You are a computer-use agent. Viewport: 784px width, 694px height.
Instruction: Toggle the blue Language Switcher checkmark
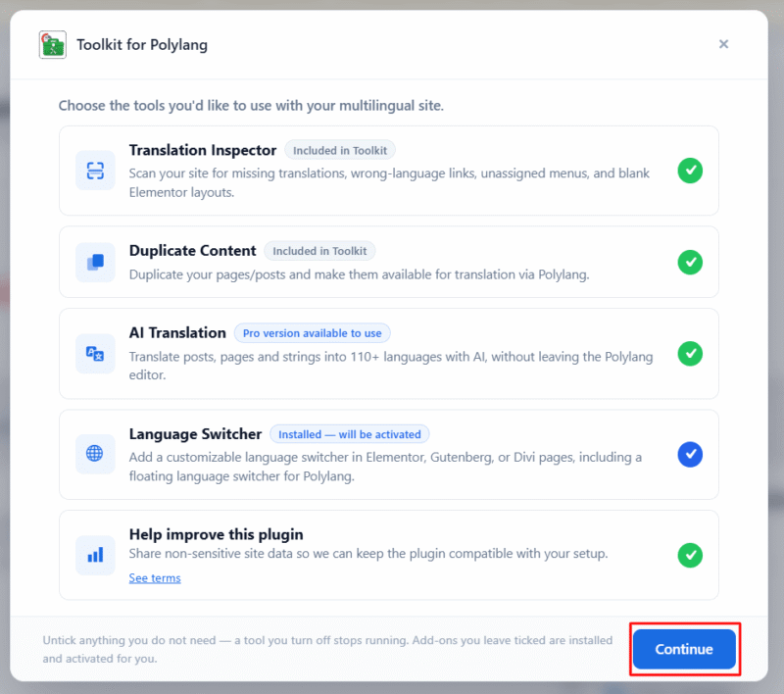click(x=690, y=454)
